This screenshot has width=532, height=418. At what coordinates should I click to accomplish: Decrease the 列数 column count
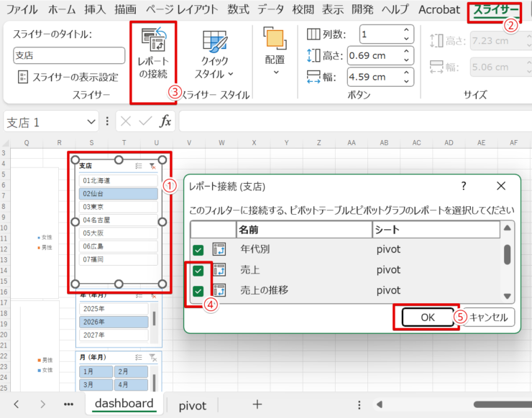[406, 39]
